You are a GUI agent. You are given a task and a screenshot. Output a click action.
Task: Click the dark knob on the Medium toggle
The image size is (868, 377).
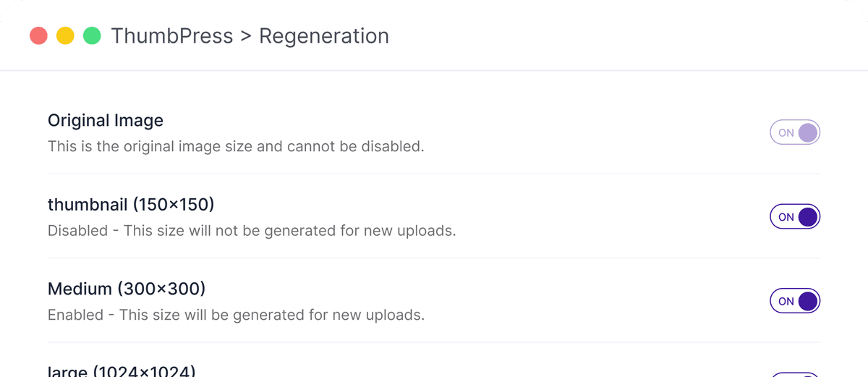point(807,301)
